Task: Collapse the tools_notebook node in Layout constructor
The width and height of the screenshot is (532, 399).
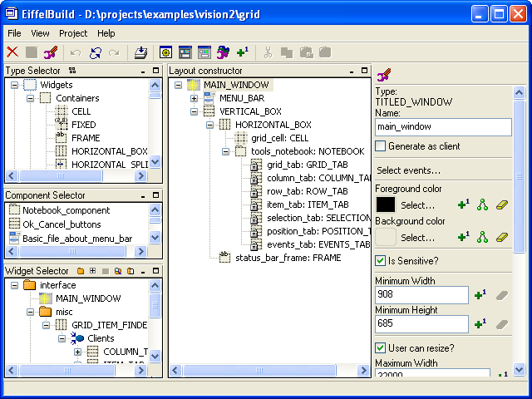Action: tap(225, 151)
